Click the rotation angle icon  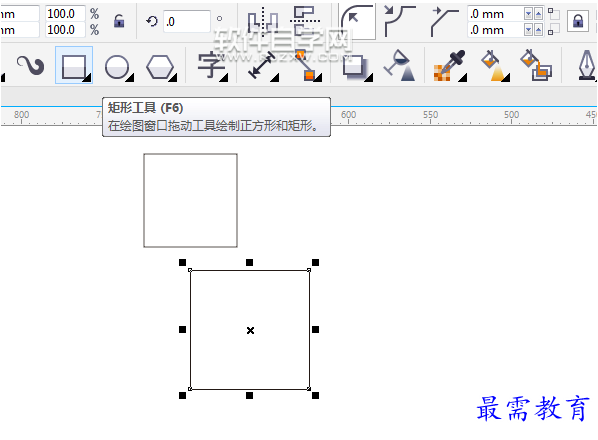[x=152, y=21]
